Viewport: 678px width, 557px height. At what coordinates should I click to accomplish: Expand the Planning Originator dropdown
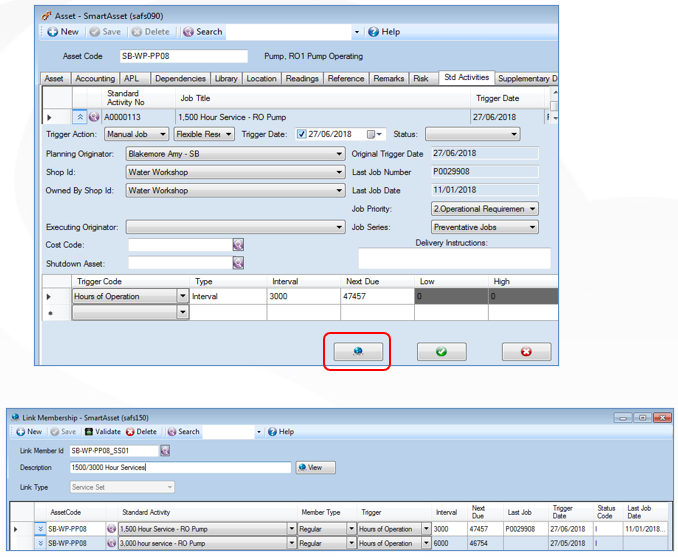click(x=236, y=154)
